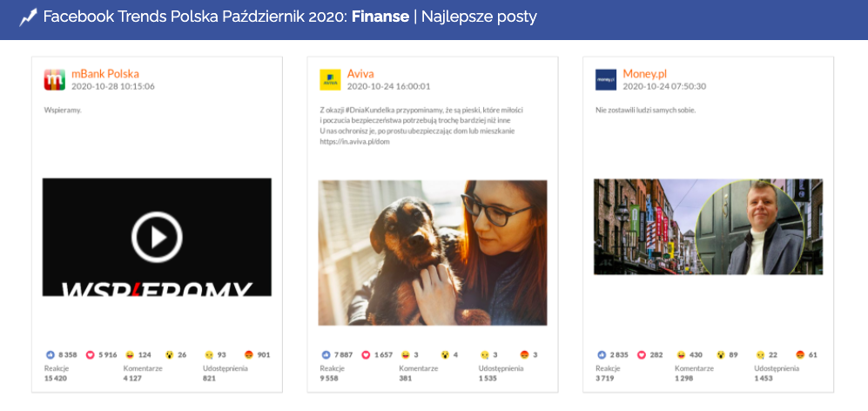This screenshot has height=411, width=868.
Task: Click the Aviva yellow logo icon
Action: pos(330,80)
